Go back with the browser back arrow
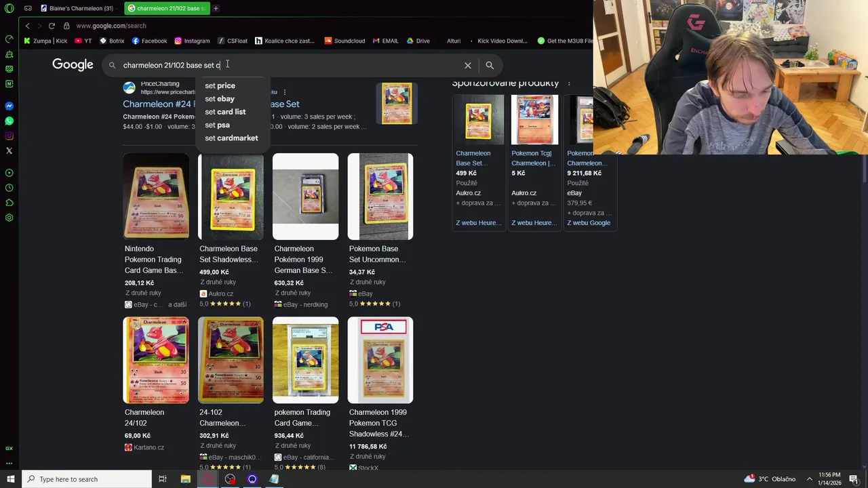 [x=27, y=26]
